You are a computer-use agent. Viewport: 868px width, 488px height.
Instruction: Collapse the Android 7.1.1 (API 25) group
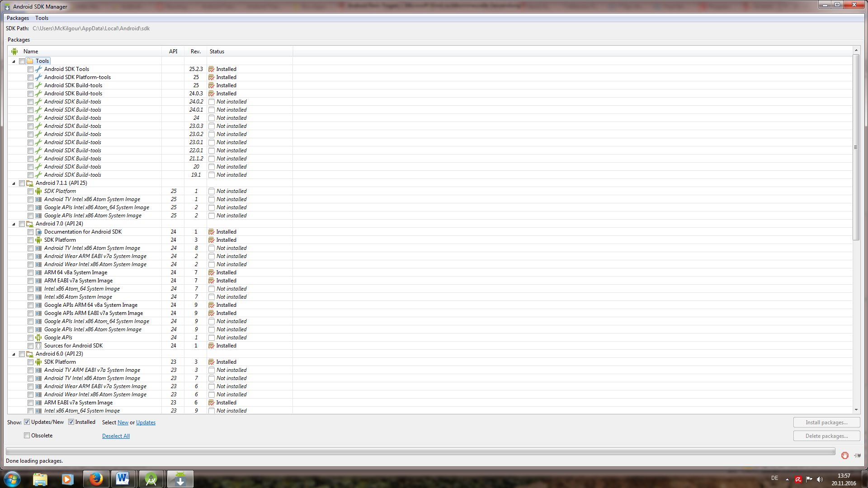pos(14,183)
